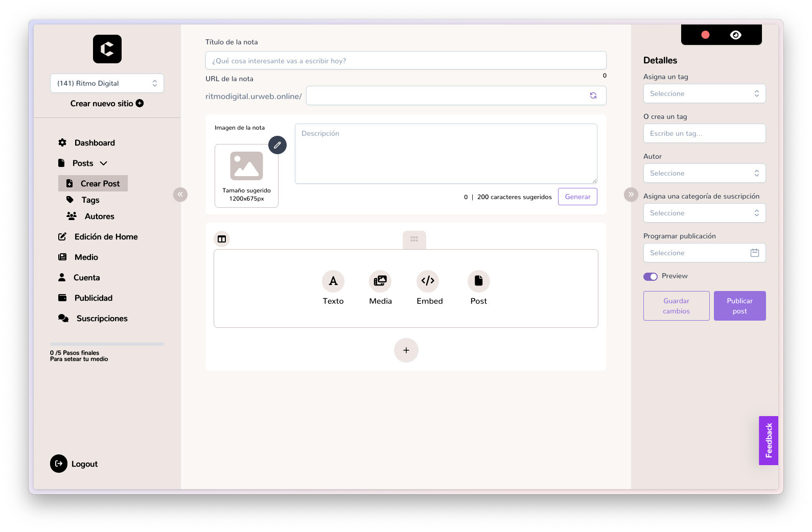Viewport: 812px width, 532px height.
Task: Collapse the left sidebar with double chevron
Action: [180, 195]
